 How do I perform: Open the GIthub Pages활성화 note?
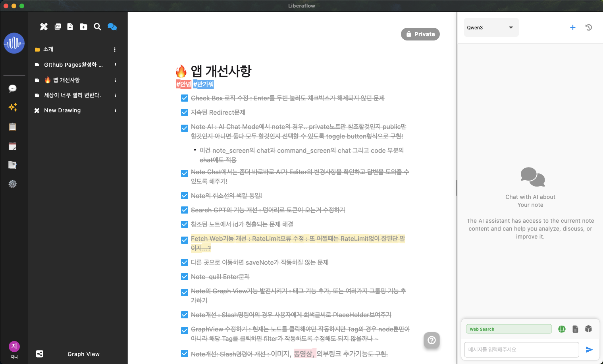tap(73, 65)
